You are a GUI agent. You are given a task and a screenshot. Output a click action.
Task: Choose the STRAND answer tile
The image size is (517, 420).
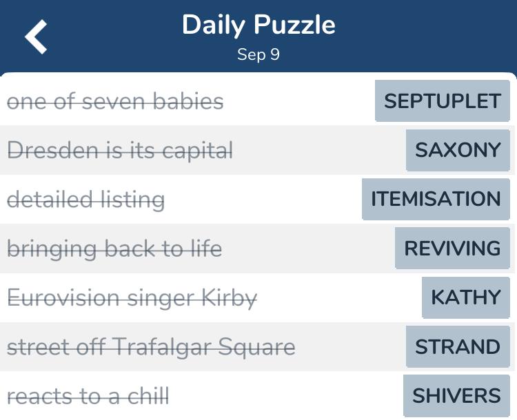click(458, 346)
